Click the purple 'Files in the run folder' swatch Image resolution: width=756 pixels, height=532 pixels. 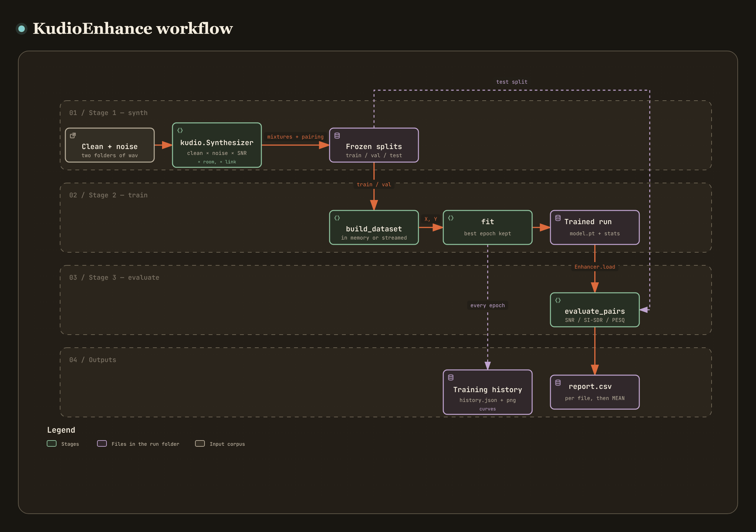tap(102, 443)
